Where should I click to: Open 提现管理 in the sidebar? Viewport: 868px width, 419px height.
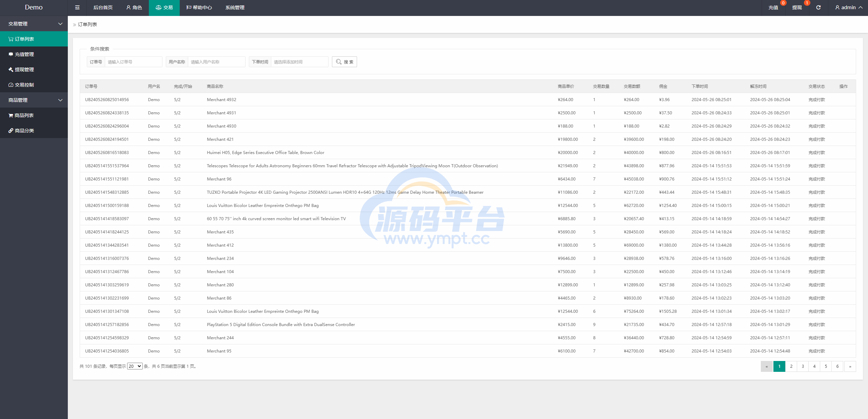pyautogui.click(x=34, y=70)
